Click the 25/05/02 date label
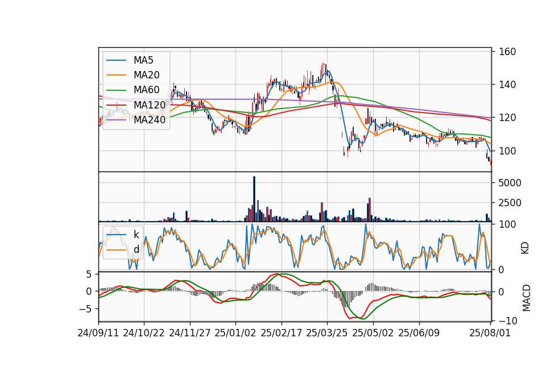This screenshot has height=392, width=546. [x=373, y=333]
